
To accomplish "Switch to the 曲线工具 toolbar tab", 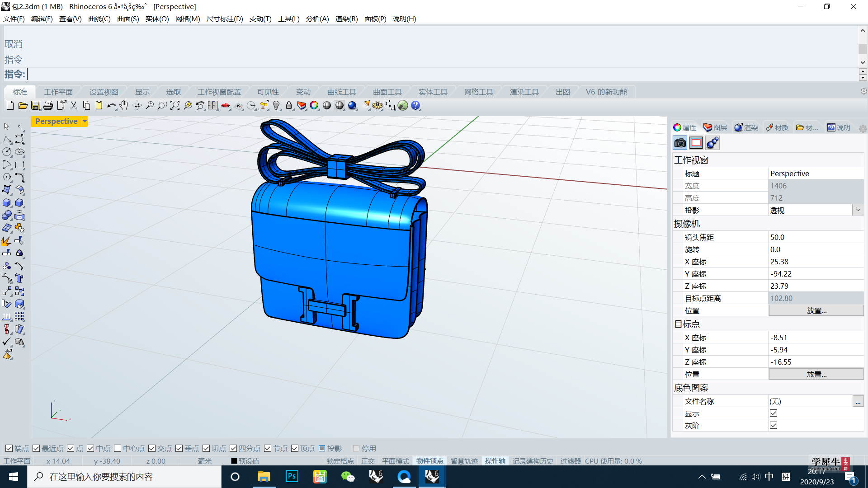I will pos(342,92).
